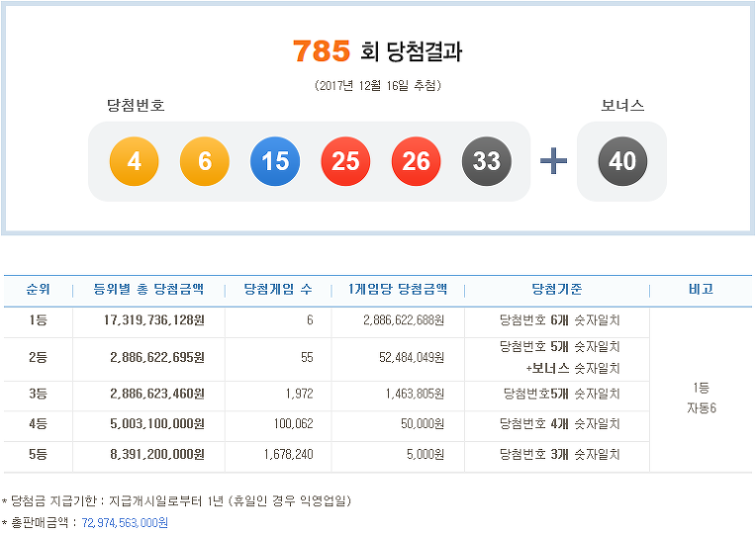Click the blue number 15 ball
The width and height of the screenshot is (756, 535).
(x=275, y=161)
